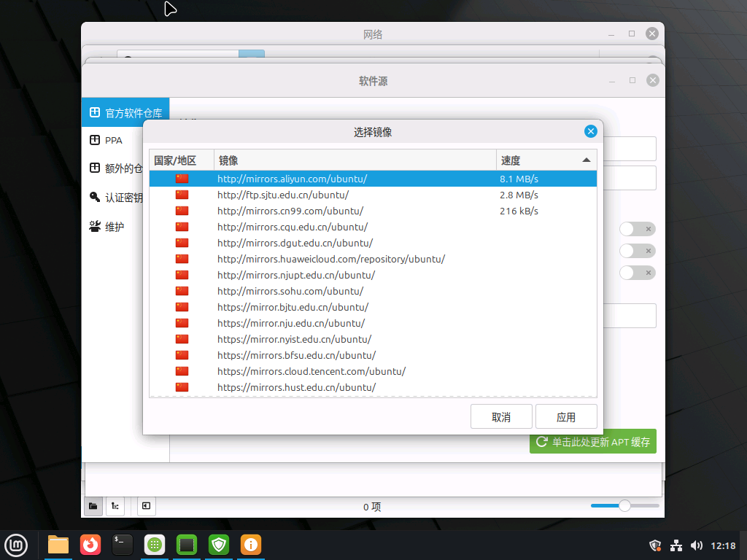Screen dimensions: 747x560
Task: Click the China flag on huaweicloud row
Action: click(x=182, y=259)
